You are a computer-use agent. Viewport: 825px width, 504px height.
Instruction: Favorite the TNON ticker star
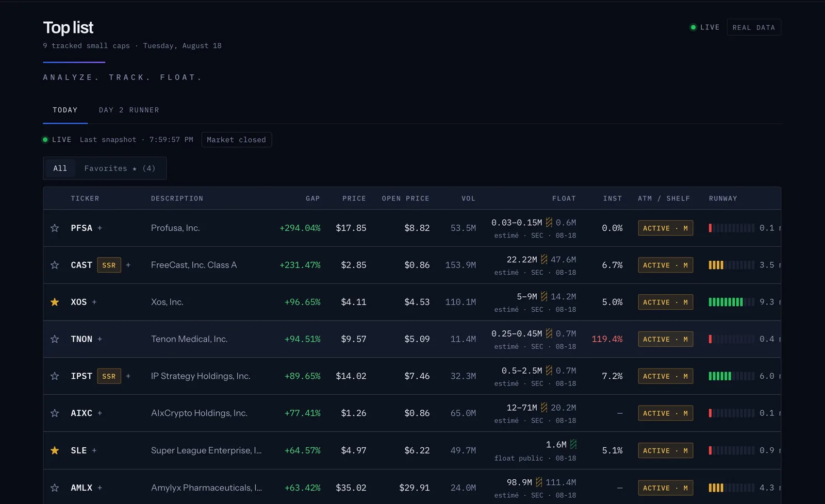[x=55, y=339]
